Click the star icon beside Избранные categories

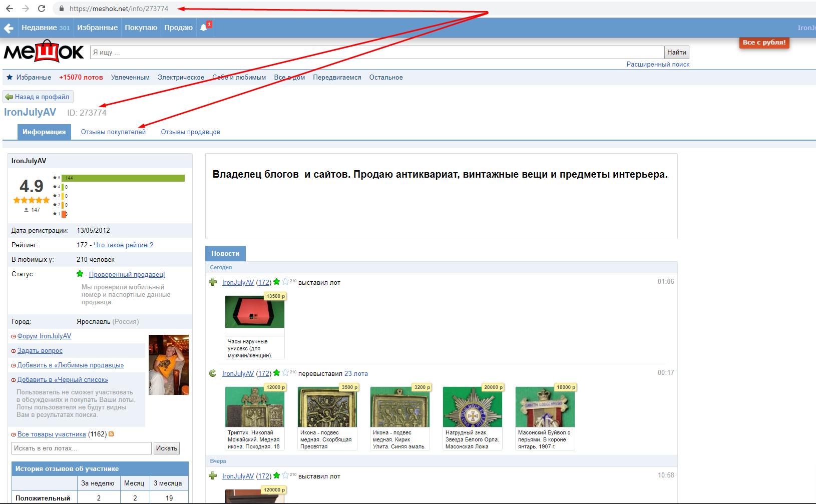coord(10,77)
